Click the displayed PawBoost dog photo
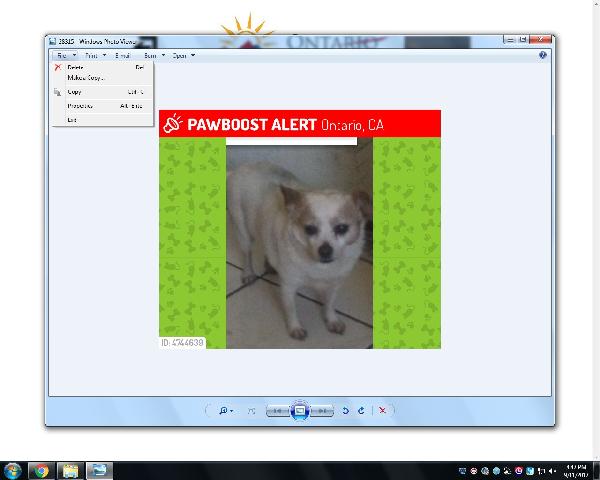The width and height of the screenshot is (600, 480). (x=300, y=229)
